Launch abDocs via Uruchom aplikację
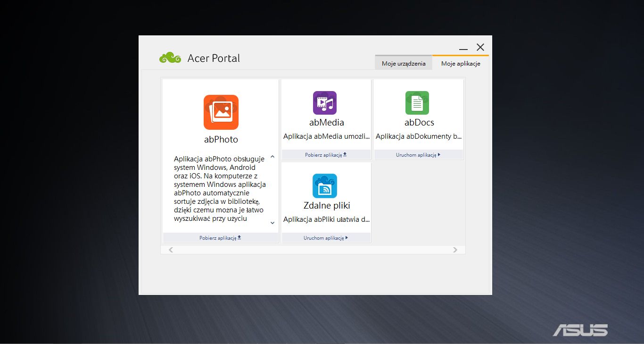This screenshot has height=344, width=644. tap(418, 155)
